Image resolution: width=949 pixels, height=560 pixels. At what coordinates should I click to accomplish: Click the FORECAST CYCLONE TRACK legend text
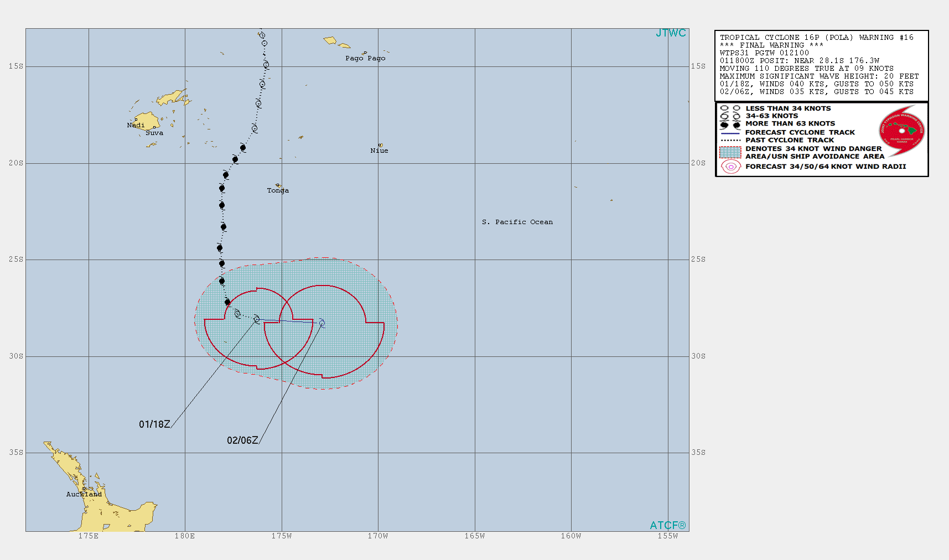point(800,133)
